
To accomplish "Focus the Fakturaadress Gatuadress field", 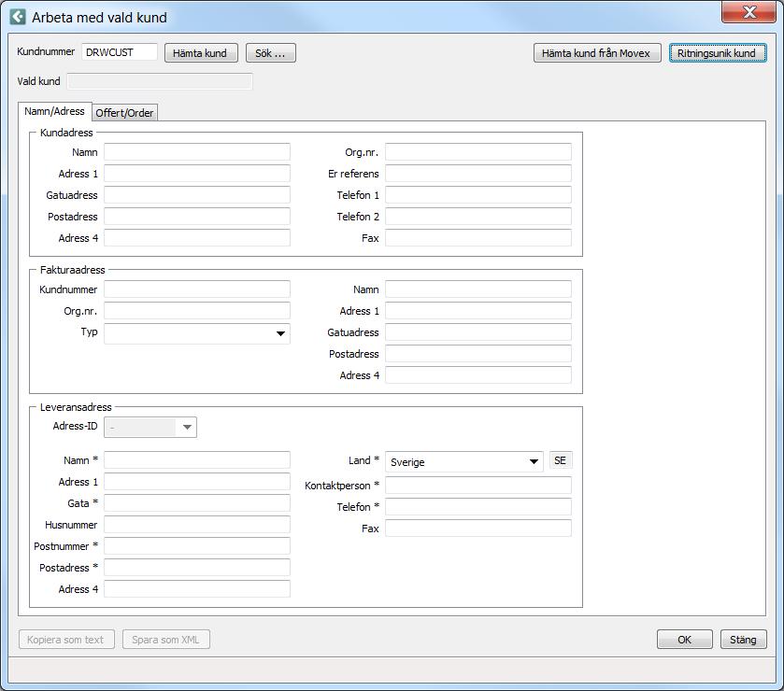I will 478,332.
